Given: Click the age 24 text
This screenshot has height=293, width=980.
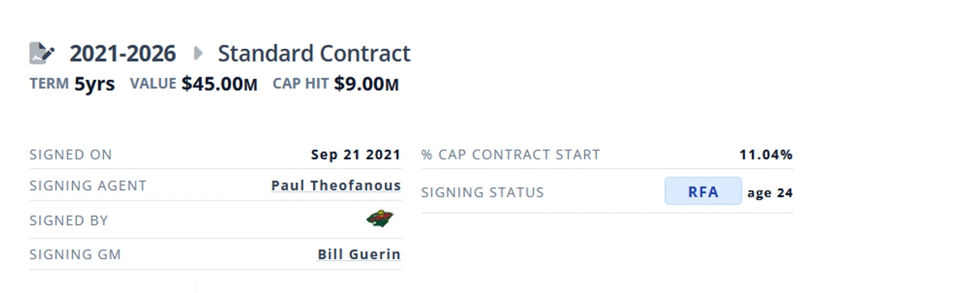Looking at the screenshot, I should tap(770, 193).
